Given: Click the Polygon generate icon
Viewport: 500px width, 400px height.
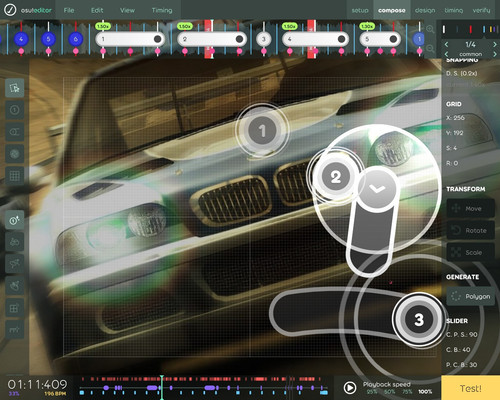Looking at the screenshot, I should (x=456, y=296).
